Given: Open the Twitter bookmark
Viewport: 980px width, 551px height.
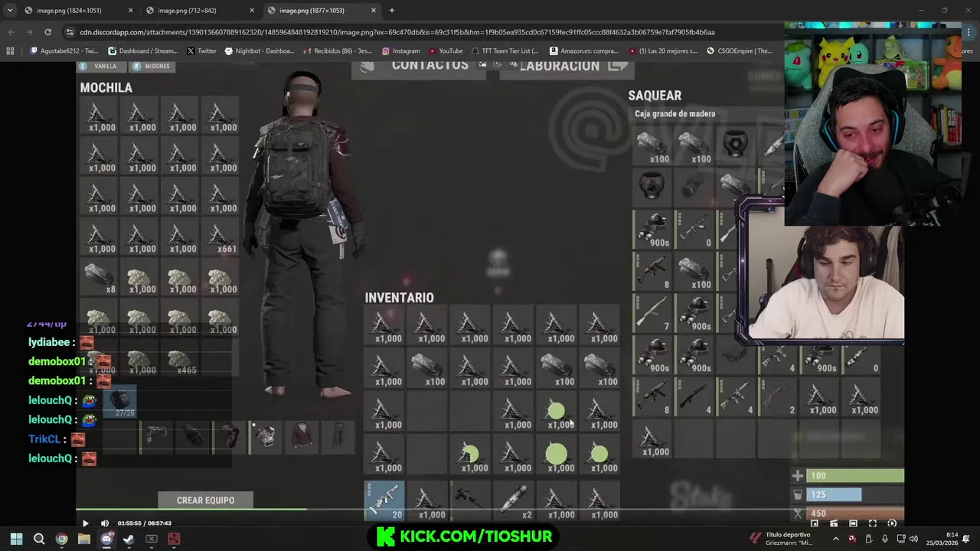Looking at the screenshot, I should click(201, 51).
